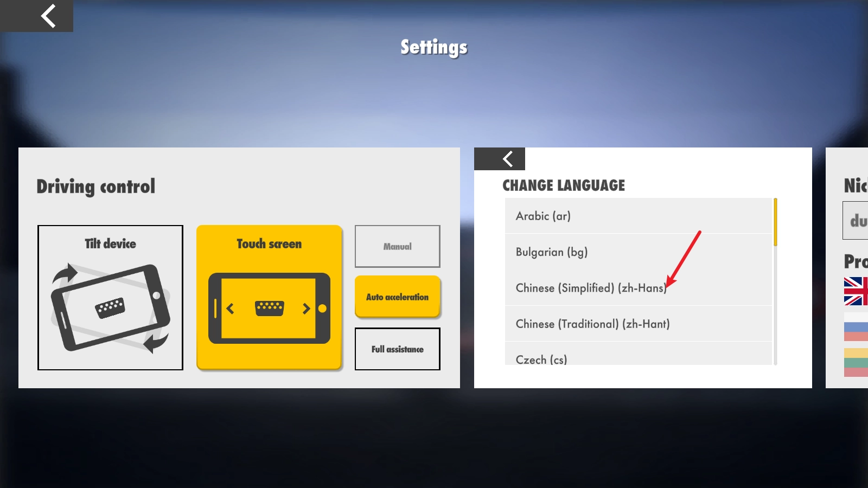This screenshot has width=868, height=488.
Task: Pick the white-blue-red striped flag
Action: coord(856,327)
